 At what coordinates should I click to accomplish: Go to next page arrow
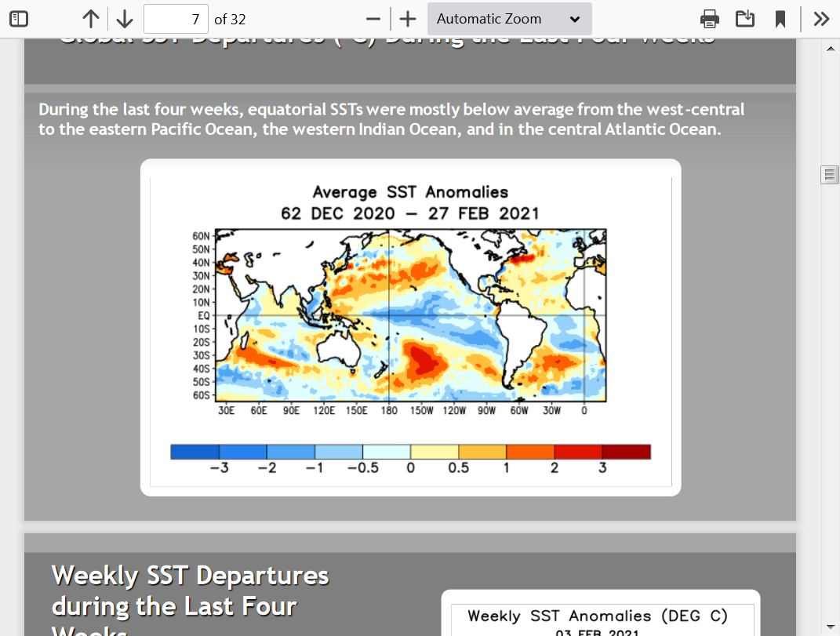(x=124, y=20)
